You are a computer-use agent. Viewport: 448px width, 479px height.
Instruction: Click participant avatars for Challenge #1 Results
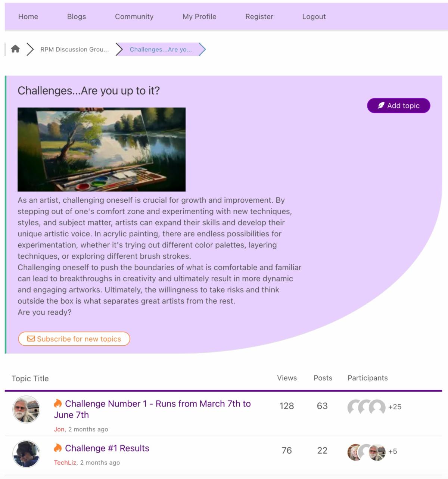point(366,452)
